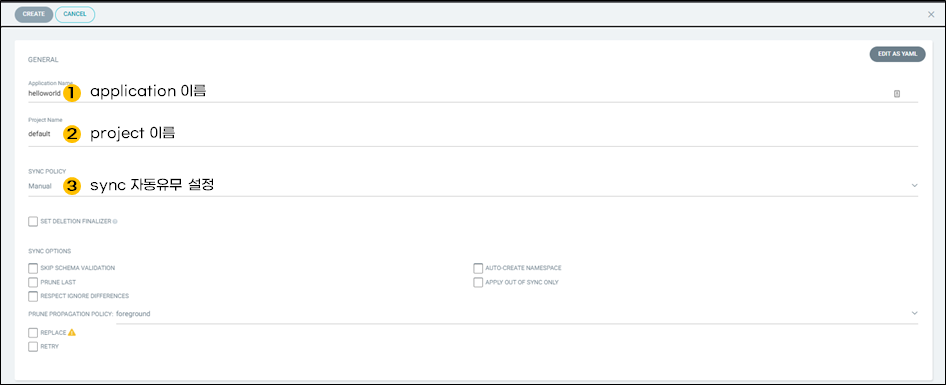
Task: Click the GENERAL section heading
Action: [43, 60]
